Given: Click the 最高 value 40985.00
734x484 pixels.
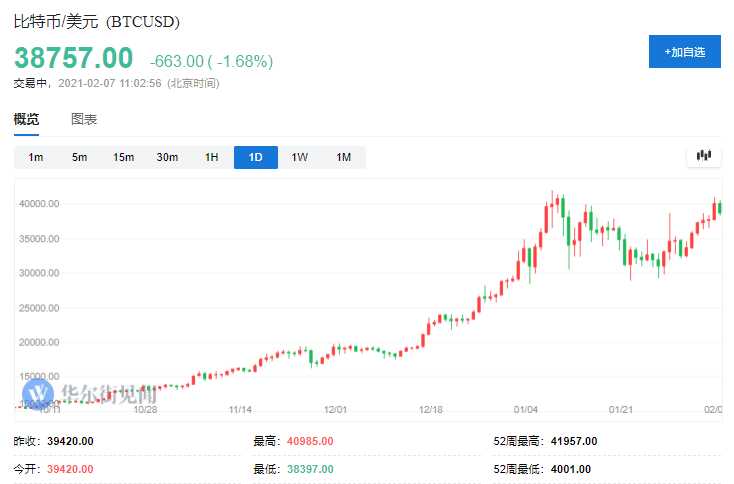Looking at the screenshot, I should (x=309, y=441).
